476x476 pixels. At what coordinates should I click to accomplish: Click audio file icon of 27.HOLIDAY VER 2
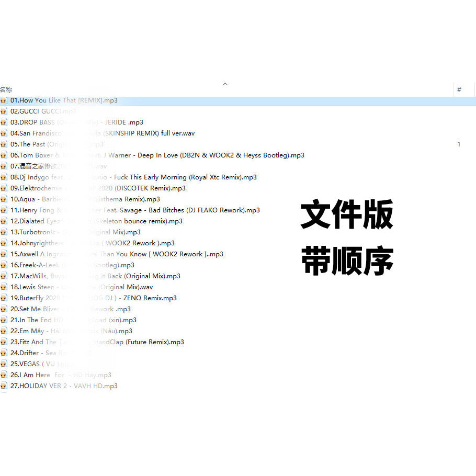point(4,386)
